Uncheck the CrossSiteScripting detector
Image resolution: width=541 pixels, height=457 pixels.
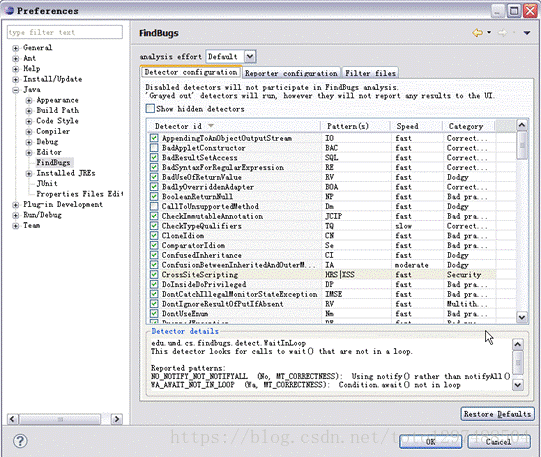pos(154,275)
